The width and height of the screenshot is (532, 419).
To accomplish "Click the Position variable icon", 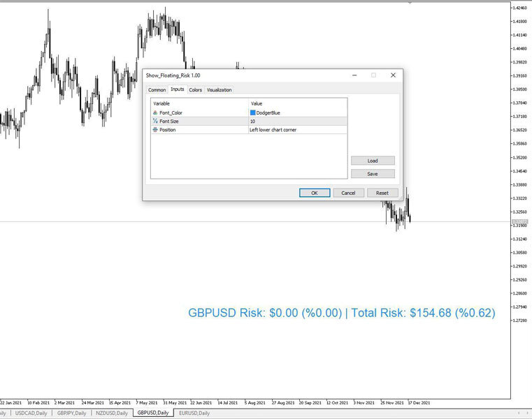I will click(x=155, y=130).
